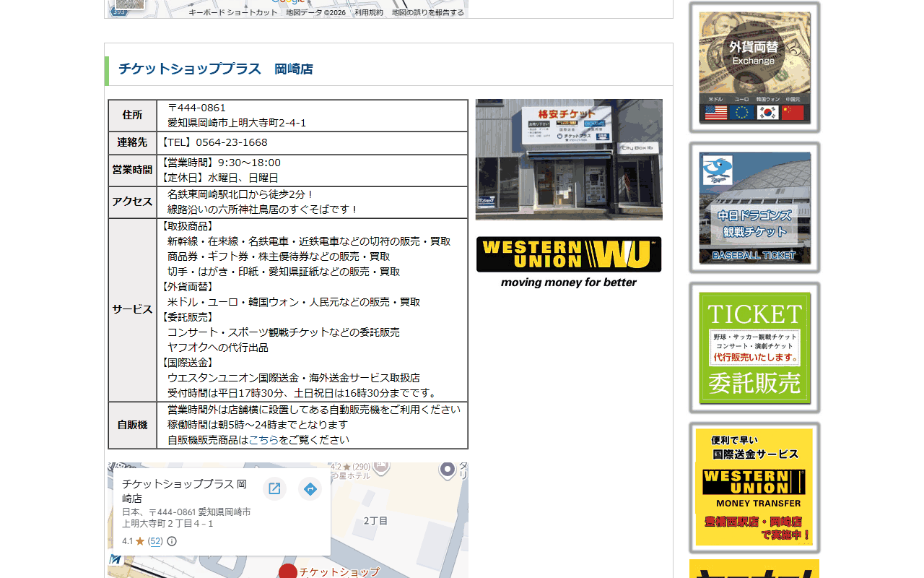Click the map card title チケットショッププラス 岡崎店
Screen dimensions: 924x578
(x=184, y=491)
